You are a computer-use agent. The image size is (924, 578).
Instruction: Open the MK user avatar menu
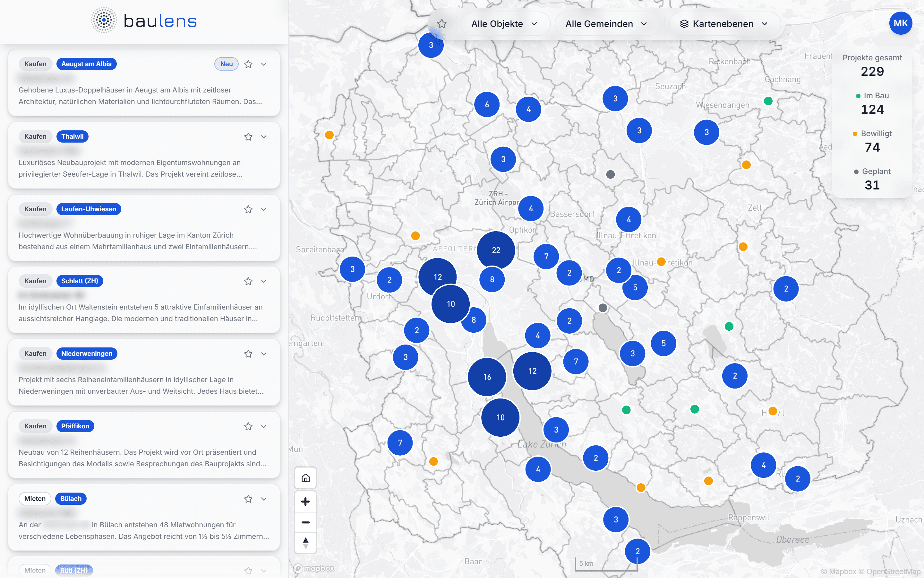(900, 23)
